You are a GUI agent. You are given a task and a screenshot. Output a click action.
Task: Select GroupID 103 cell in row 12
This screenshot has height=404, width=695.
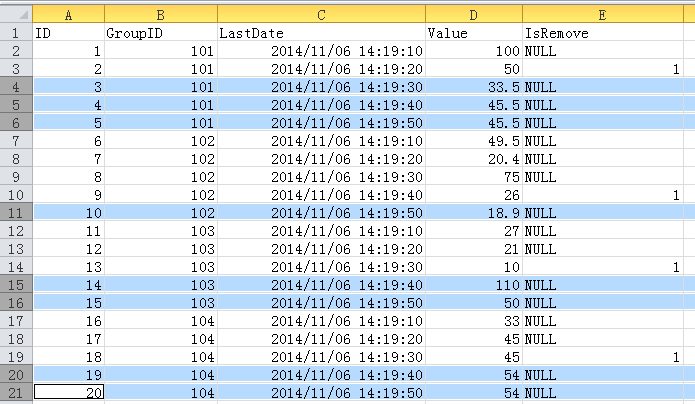pos(161,231)
